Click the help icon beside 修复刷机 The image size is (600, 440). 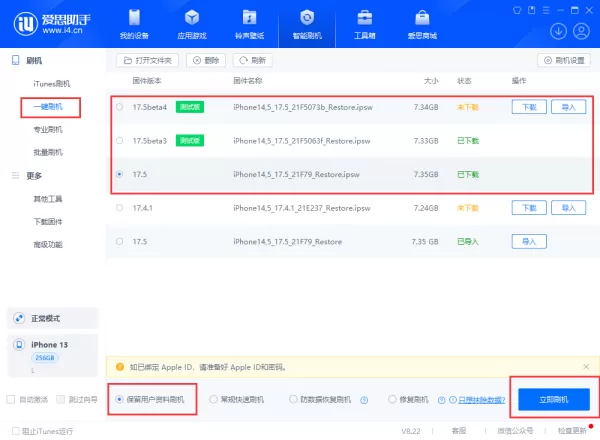click(x=442, y=400)
